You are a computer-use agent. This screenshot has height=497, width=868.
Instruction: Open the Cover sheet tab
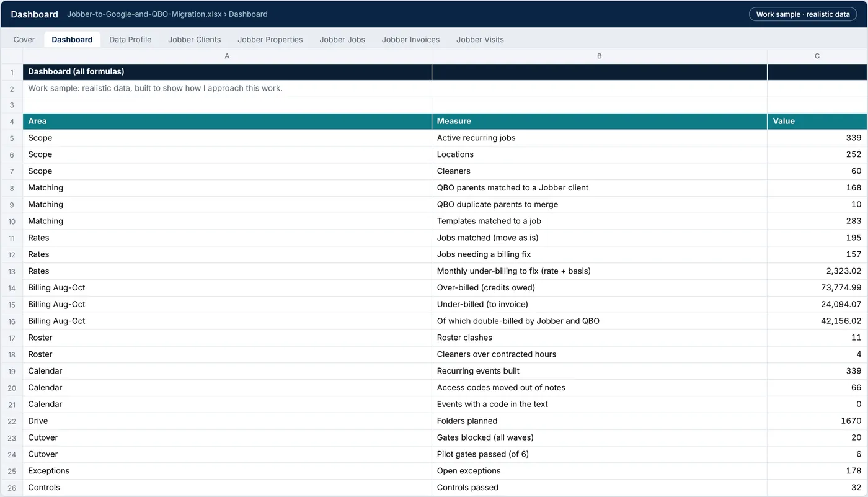point(24,40)
